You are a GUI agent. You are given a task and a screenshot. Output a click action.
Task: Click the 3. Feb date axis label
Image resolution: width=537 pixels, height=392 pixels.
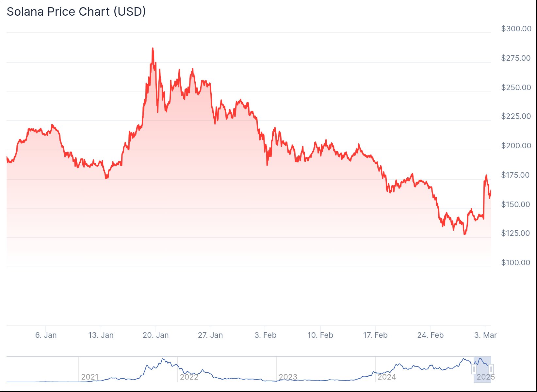click(266, 335)
